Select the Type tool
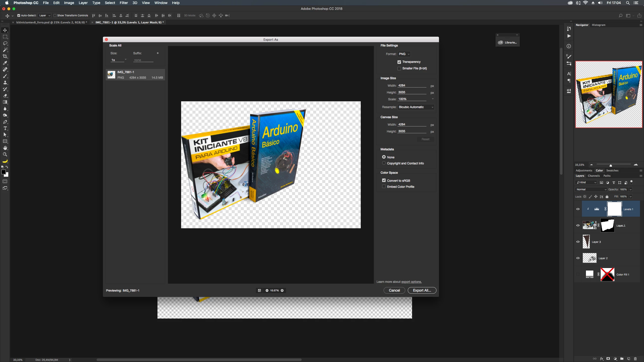The image size is (644, 362). 5,128
